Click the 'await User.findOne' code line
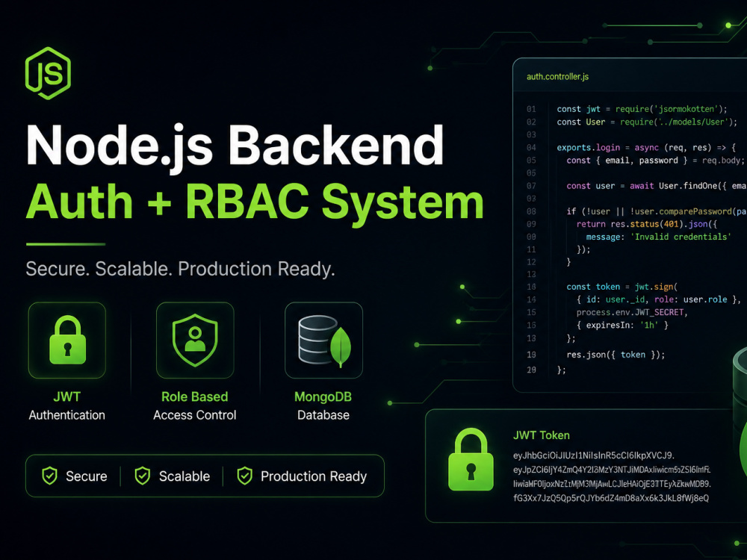 click(657, 186)
